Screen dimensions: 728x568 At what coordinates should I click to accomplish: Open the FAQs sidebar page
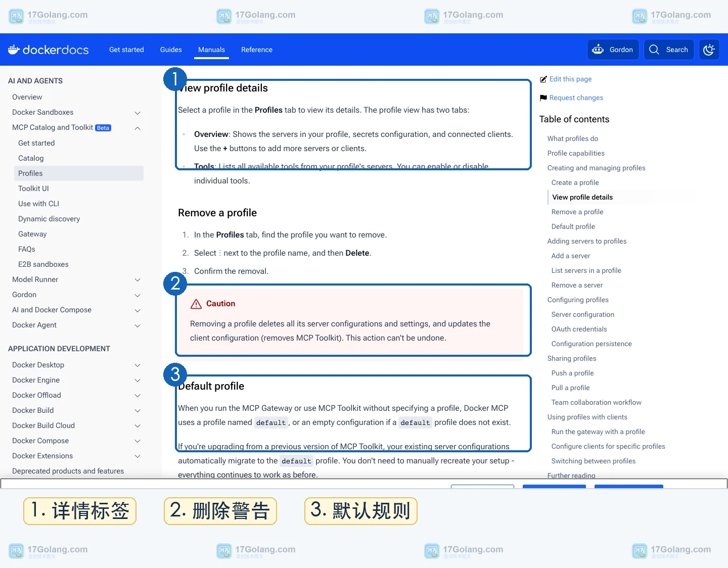(27, 249)
